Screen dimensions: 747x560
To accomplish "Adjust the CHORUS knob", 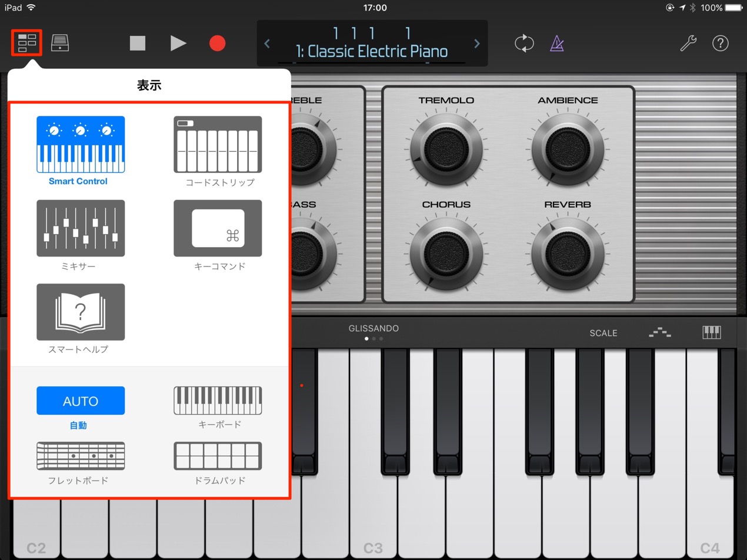I will tap(446, 253).
